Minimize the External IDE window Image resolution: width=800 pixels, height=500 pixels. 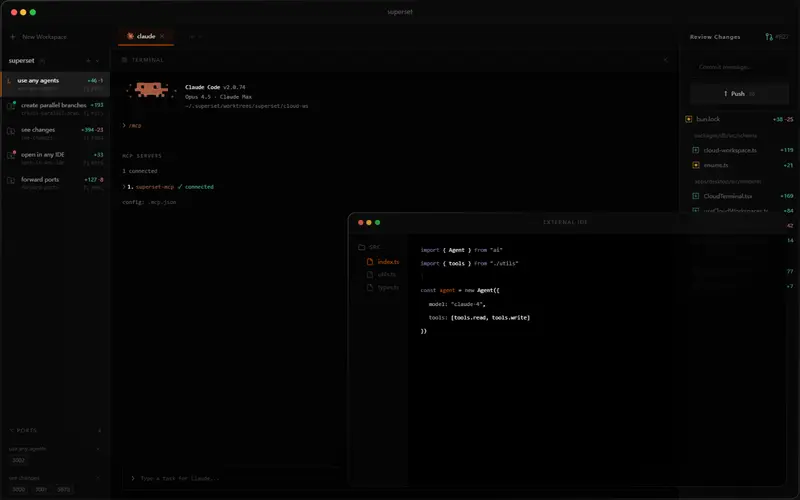369,222
